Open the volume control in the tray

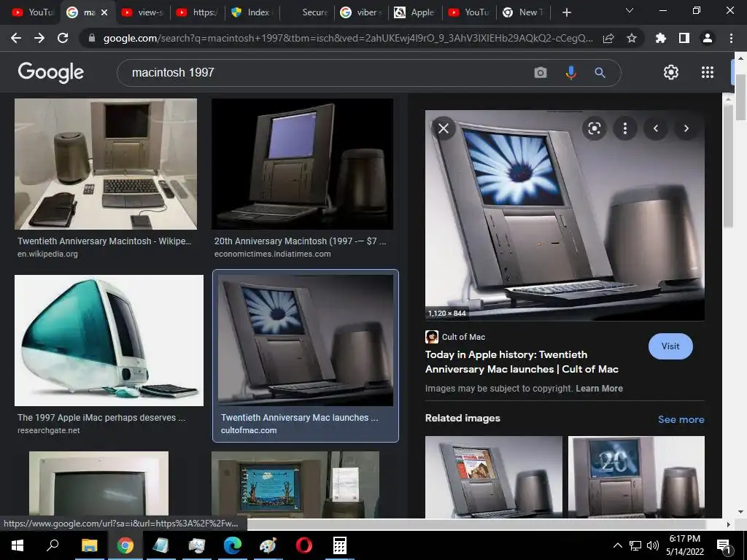click(x=653, y=545)
